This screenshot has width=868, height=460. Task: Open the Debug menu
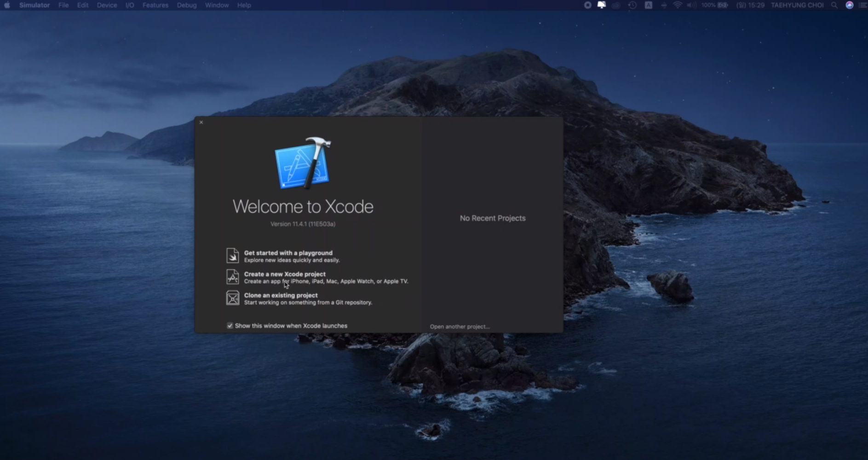point(187,5)
